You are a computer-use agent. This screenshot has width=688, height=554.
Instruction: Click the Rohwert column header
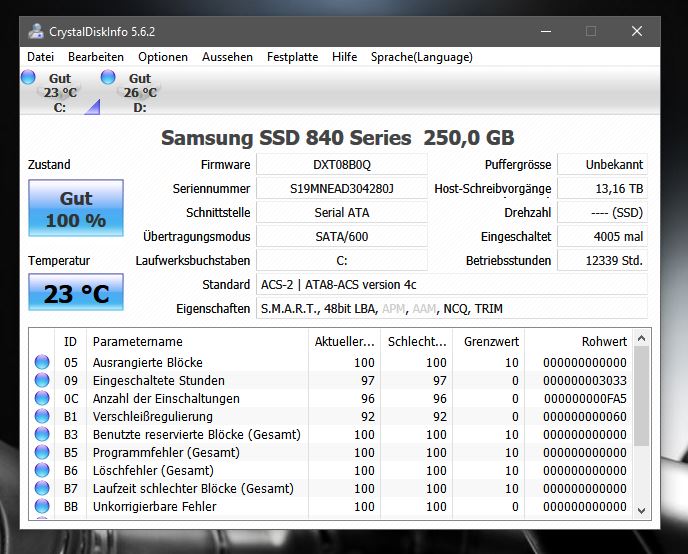[x=579, y=341]
